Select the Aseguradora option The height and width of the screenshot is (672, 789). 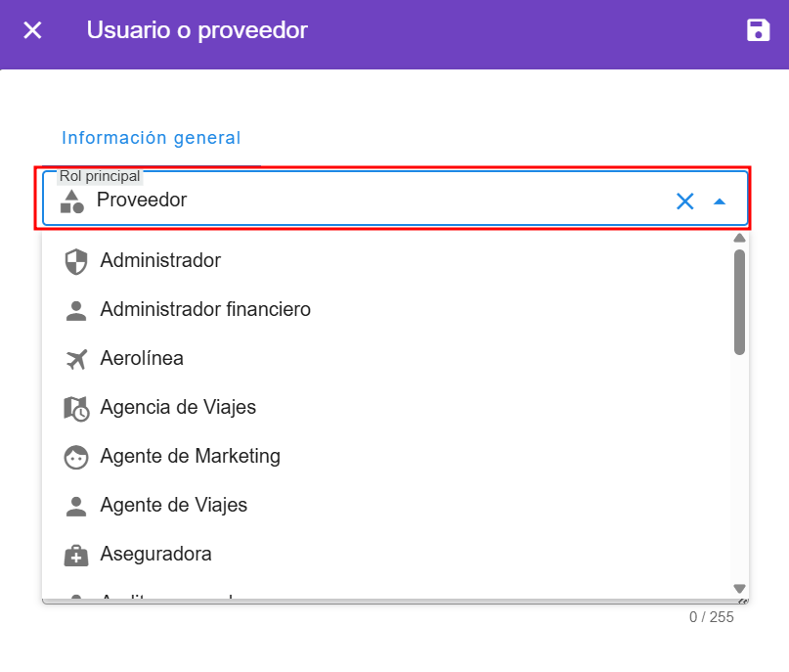(x=155, y=555)
